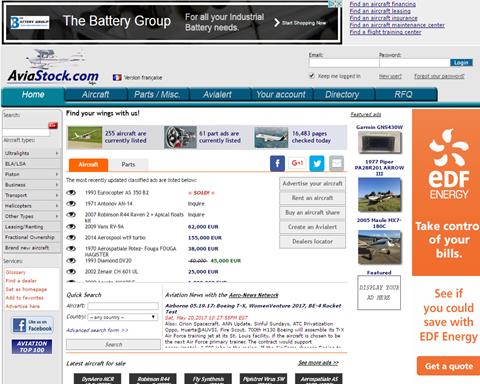
Task: View eye icon for 2009 Vans RV-9A
Action: click(x=71, y=227)
